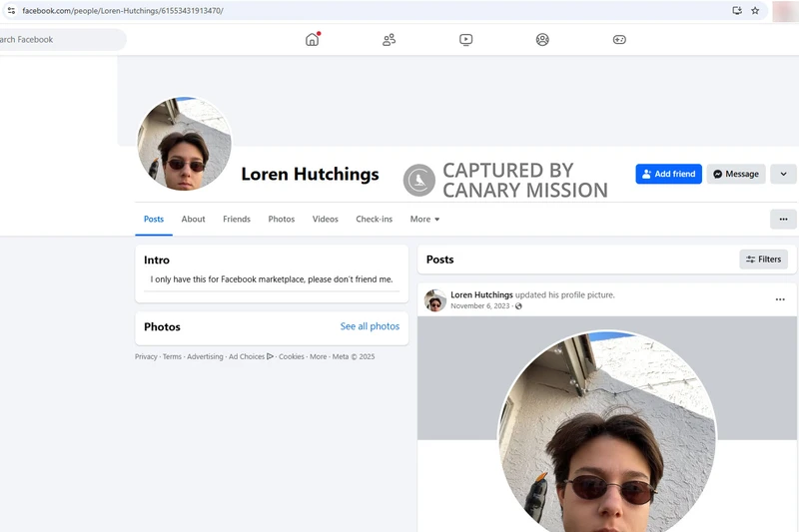Viewport: 799px width, 532px height.
Task: Click the Photos section heading
Action: [162, 326]
